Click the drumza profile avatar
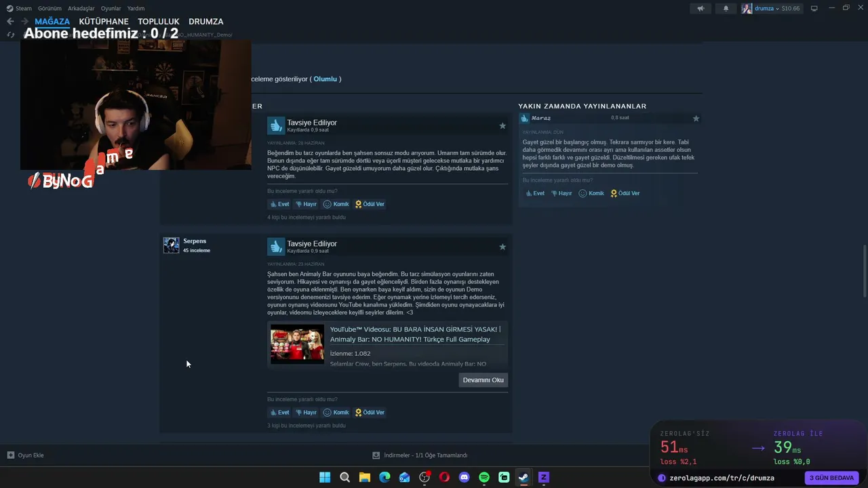868x488 pixels. click(747, 8)
